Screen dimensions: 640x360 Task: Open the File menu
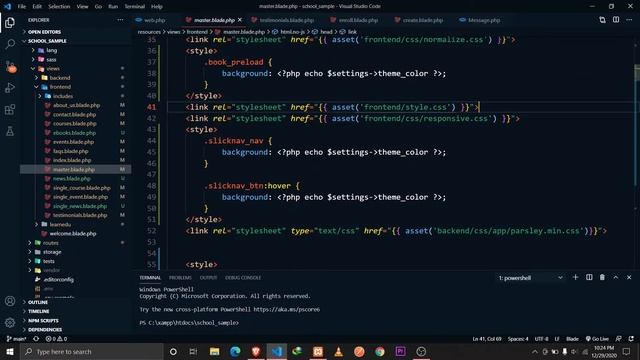22,7
